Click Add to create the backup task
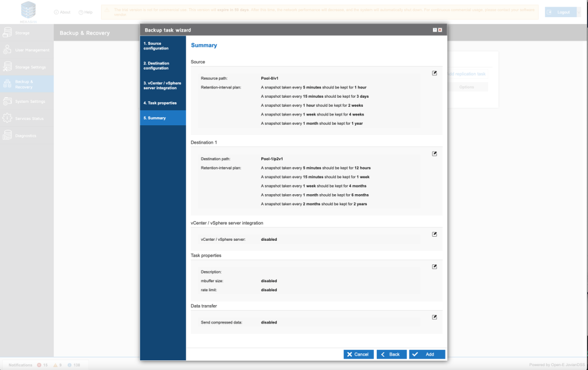 pos(427,354)
